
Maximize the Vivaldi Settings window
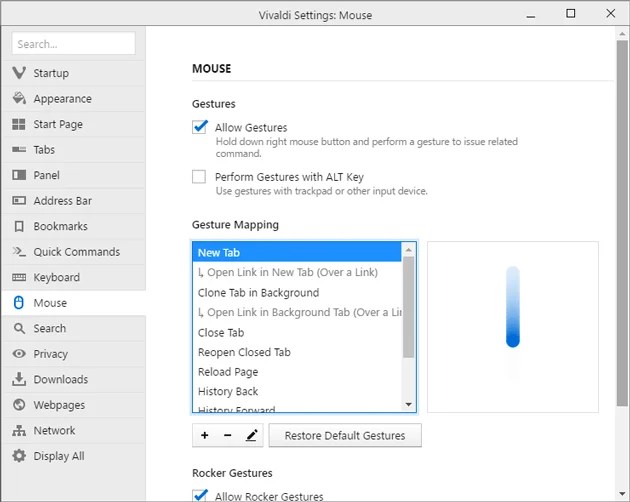click(x=571, y=14)
